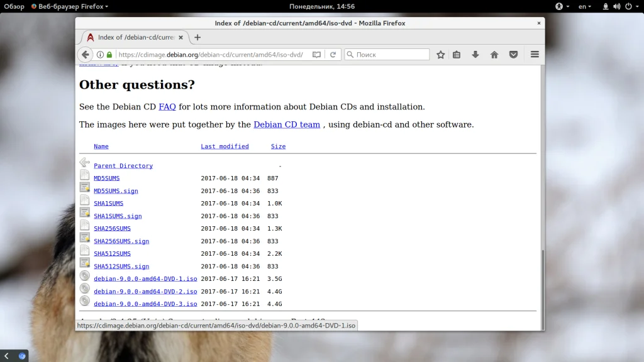Screen dimensions: 644x362
Task: Open the Parent Directory link
Action: click(x=123, y=166)
